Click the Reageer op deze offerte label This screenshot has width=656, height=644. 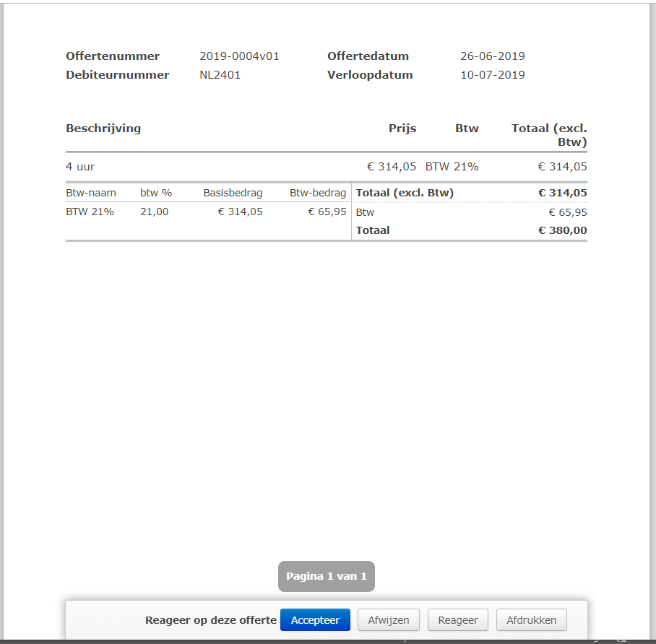tap(210, 620)
